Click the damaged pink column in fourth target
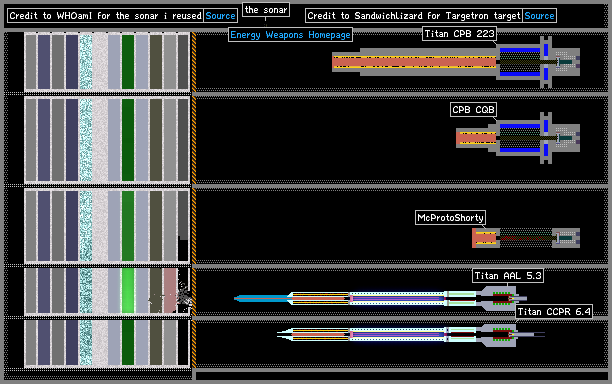The image size is (612, 384). 170,290
